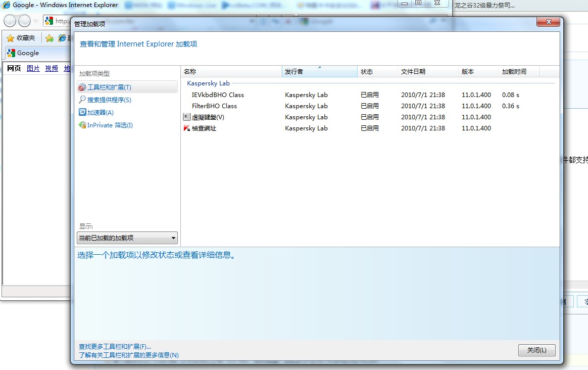588x370 pixels.
Task: Switch to the Google tab in IE
Action: (x=37, y=53)
